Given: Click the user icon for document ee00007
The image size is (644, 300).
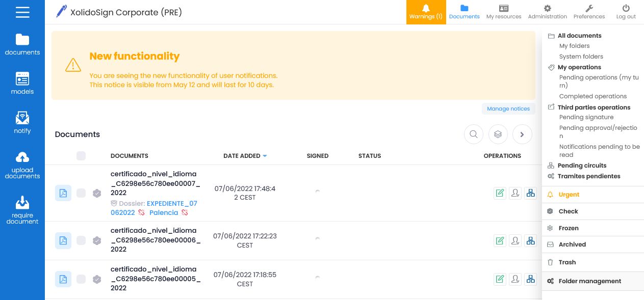Looking at the screenshot, I should click(516, 193).
